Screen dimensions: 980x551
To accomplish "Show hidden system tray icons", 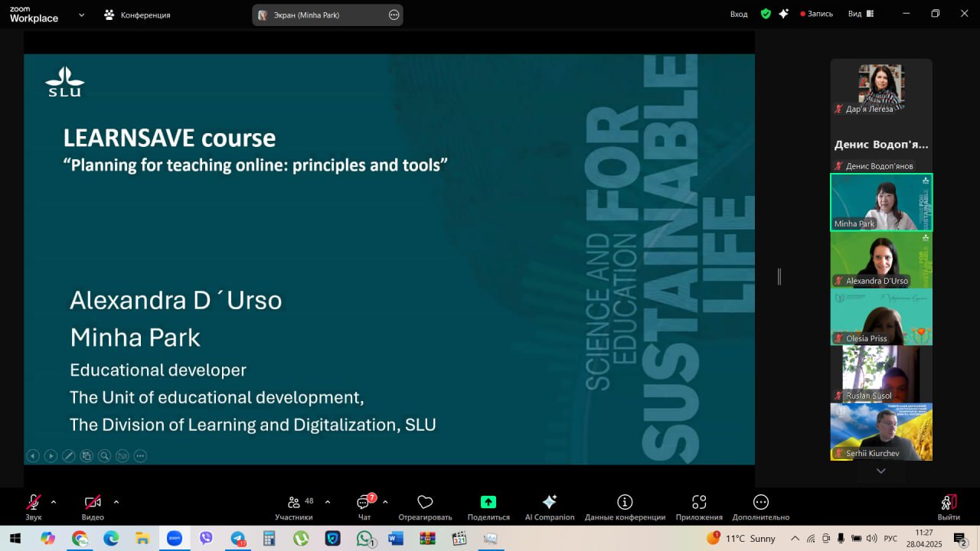I will 795,538.
